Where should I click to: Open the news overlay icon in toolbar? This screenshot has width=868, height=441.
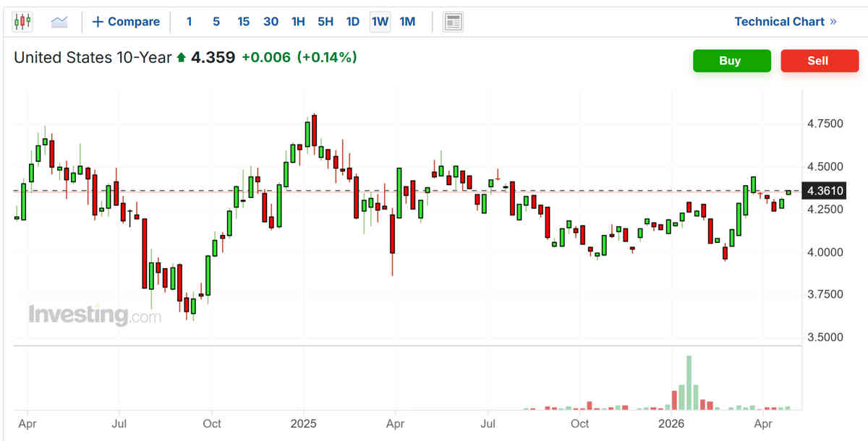(x=453, y=22)
